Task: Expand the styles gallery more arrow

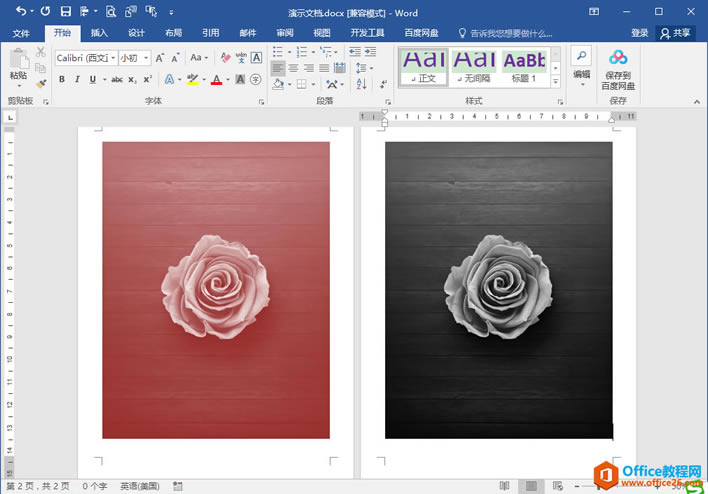Action: click(x=556, y=82)
